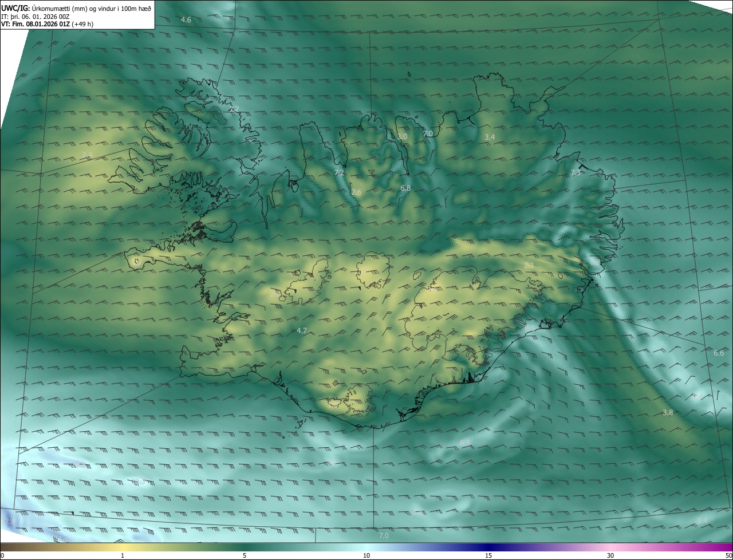This screenshot has height=560, width=733.
Task: Click the colorbar tick label 30
Action: click(x=610, y=555)
